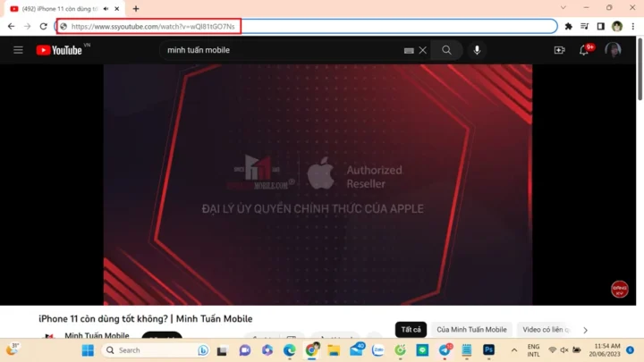The image size is (644, 362).
Task: Open the Create video button
Action: (x=559, y=50)
